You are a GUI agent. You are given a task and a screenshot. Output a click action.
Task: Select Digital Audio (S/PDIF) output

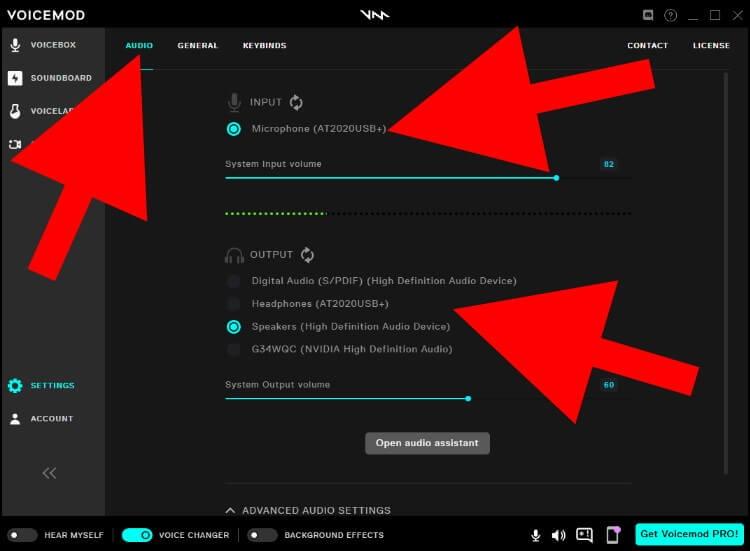click(234, 281)
